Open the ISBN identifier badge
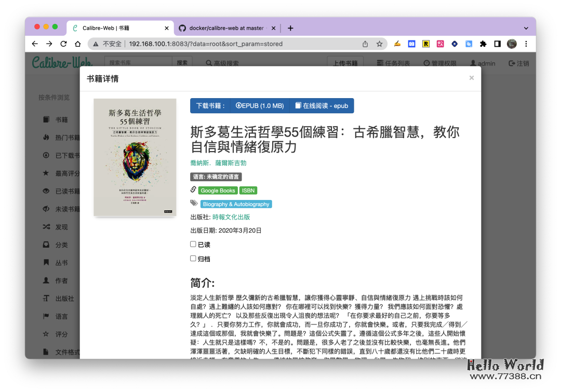The width and height of the screenshot is (561, 392). tap(248, 191)
